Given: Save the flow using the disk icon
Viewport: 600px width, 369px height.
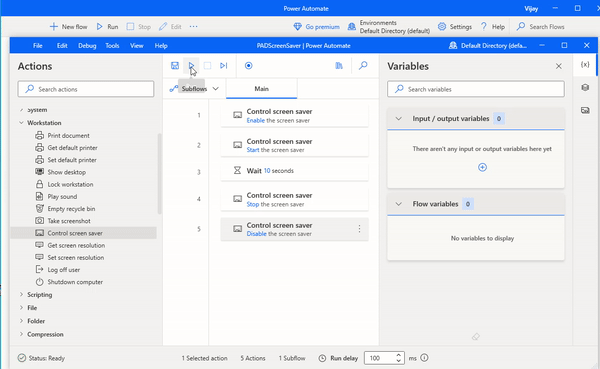Looking at the screenshot, I should (175, 65).
